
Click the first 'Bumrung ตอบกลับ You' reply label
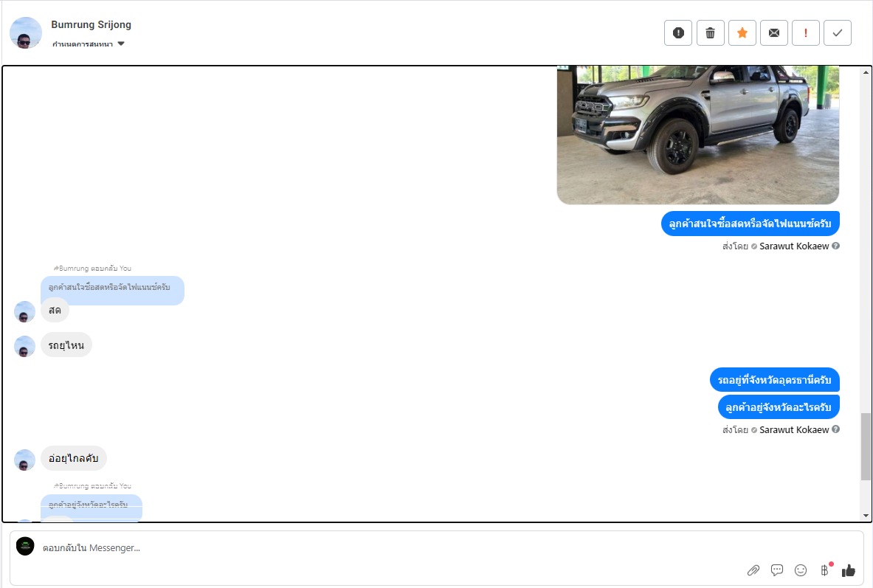click(x=92, y=269)
